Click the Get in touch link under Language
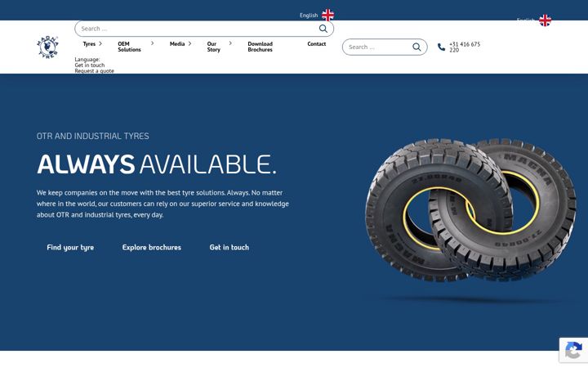The height and width of the screenshot is (368, 588). click(x=89, y=65)
